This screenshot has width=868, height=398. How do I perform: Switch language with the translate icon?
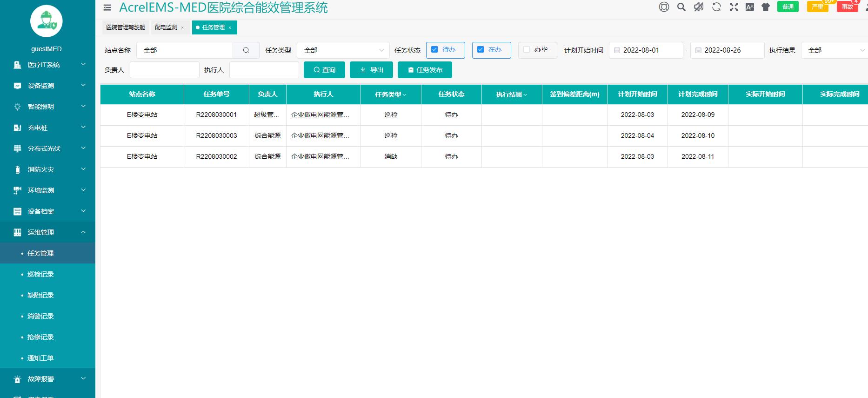(x=750, y=7)
